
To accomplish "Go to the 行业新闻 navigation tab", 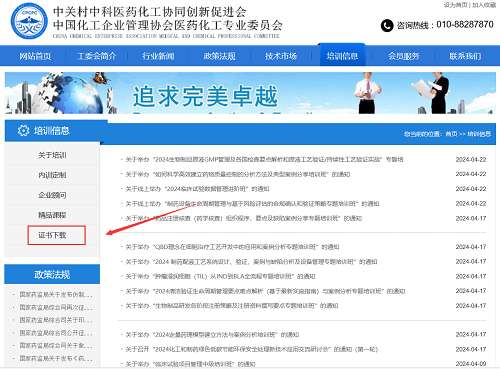I will click(x=158, y=56).
